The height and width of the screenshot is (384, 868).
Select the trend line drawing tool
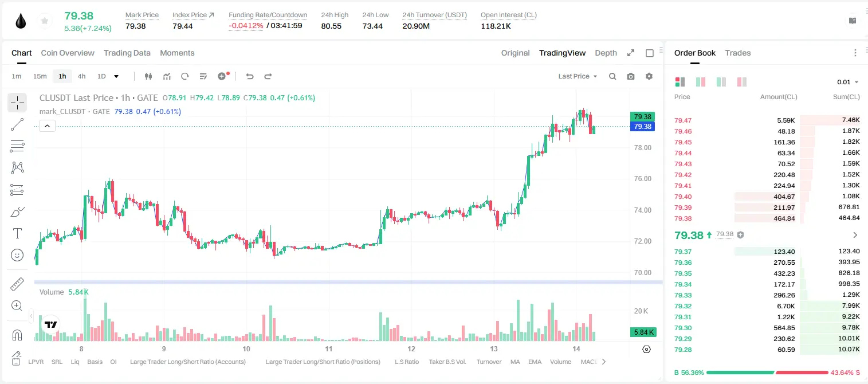tap(17, 124)
